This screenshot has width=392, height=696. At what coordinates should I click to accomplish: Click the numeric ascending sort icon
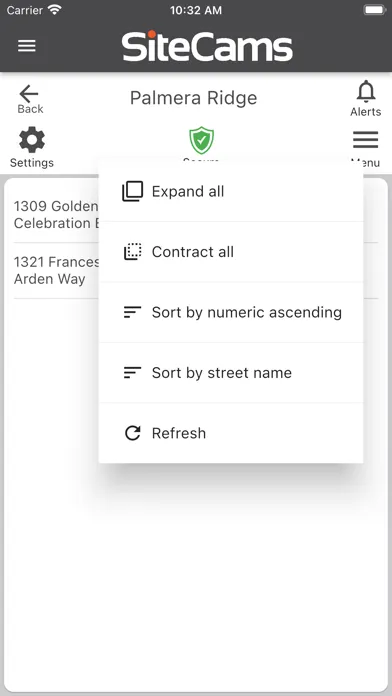click(x=132, y=312)
